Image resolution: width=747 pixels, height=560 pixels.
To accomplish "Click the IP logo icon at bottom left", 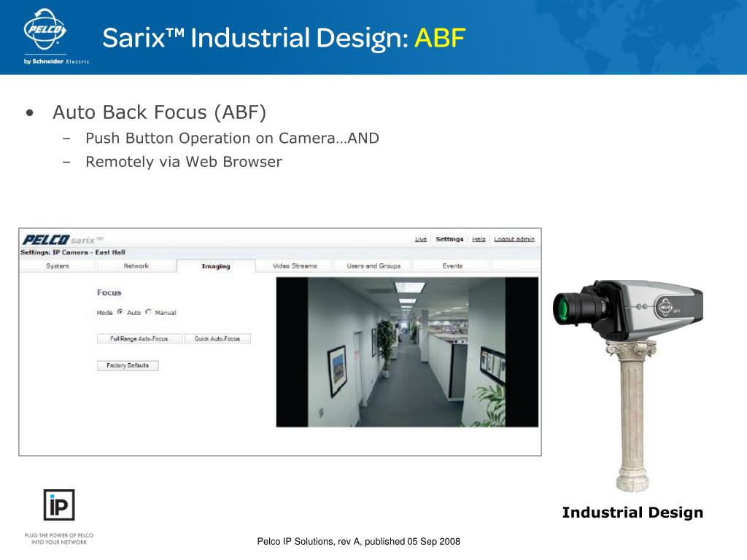I will pos(59,505).
